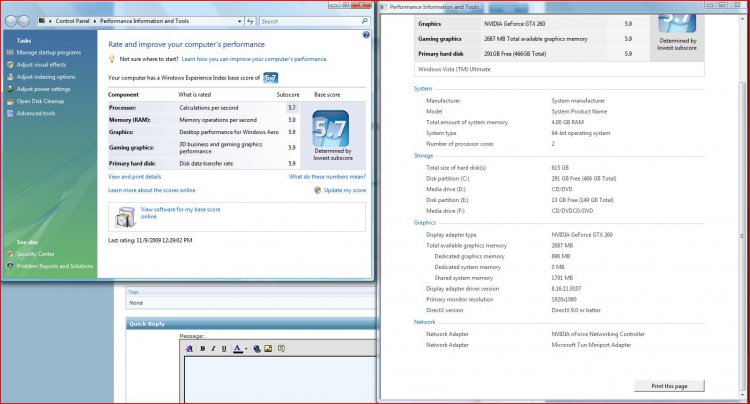The width and height of the screenshot is (750, 404).
Task: Go forward with the Control Panel forward arrow
Action: 24,21
